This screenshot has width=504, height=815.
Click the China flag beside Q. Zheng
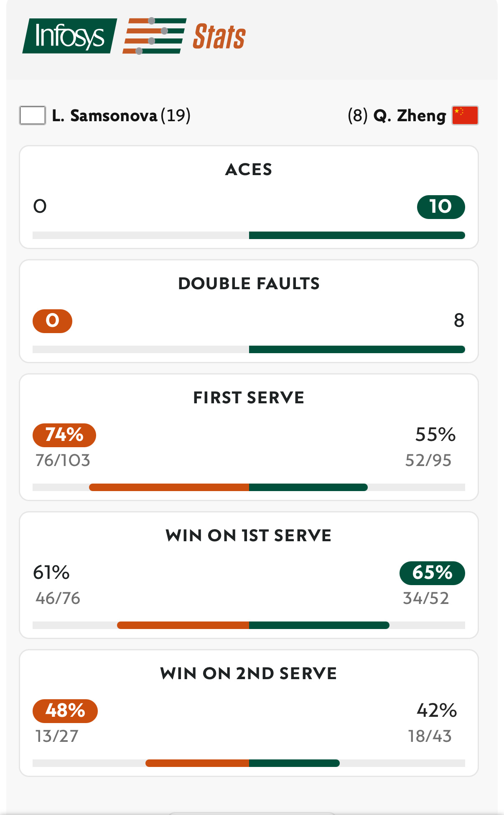click(465, 116)
